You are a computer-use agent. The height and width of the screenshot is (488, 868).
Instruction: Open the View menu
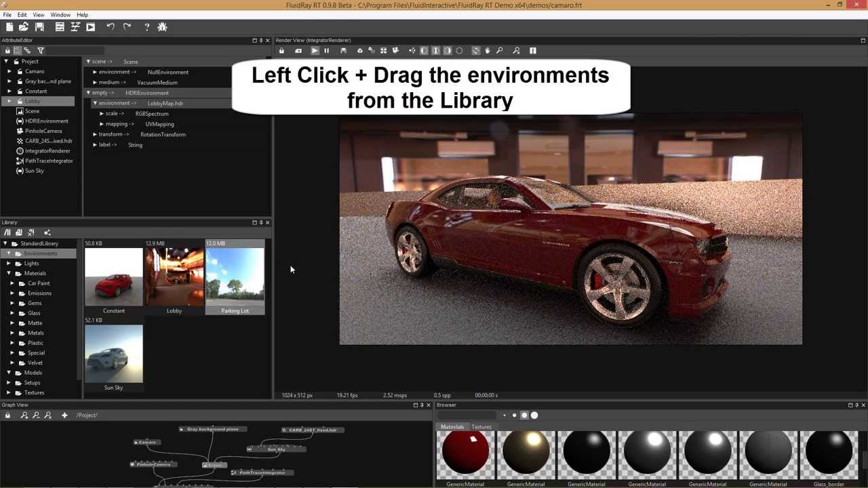pyautogui.click(x=39, y=14)
